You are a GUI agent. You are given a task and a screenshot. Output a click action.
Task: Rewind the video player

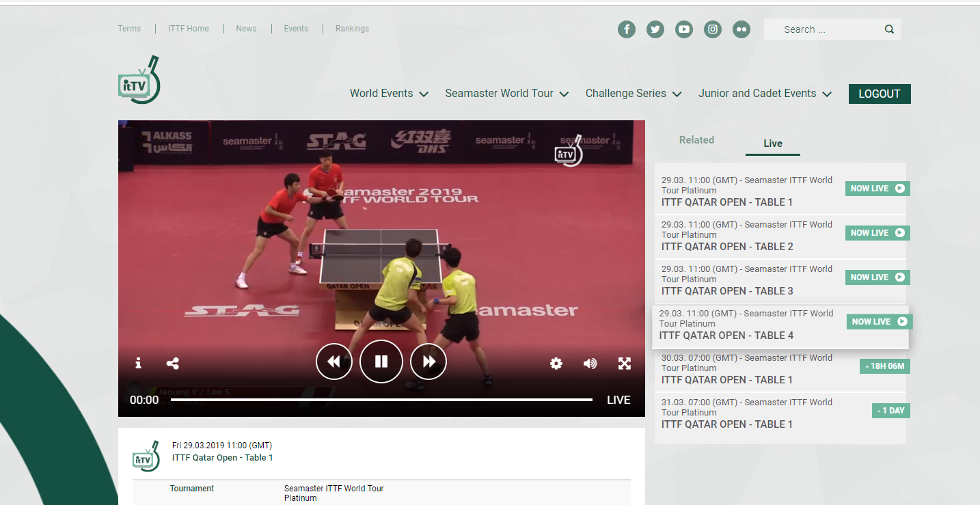tap(334, 361)
